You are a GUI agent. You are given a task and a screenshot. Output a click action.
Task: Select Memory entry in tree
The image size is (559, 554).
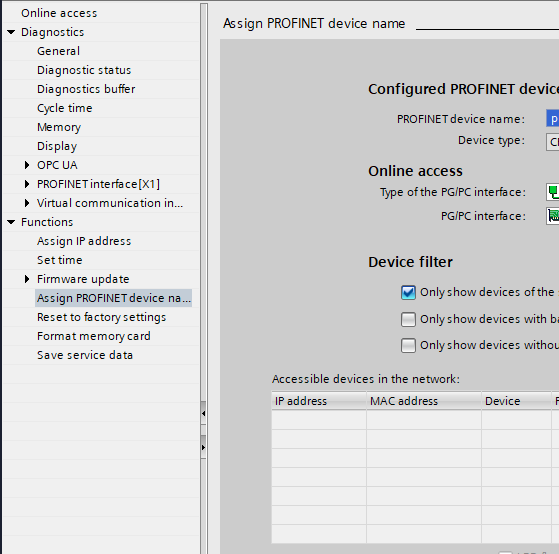59,127
